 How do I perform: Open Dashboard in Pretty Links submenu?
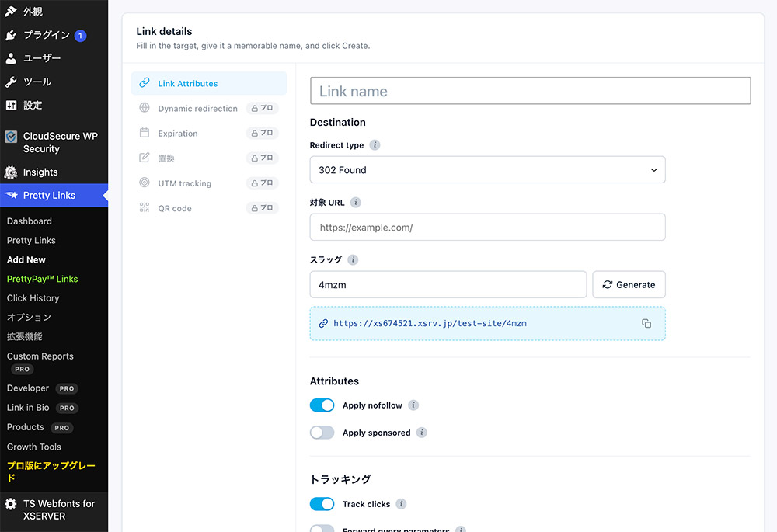tap(30, 221)
